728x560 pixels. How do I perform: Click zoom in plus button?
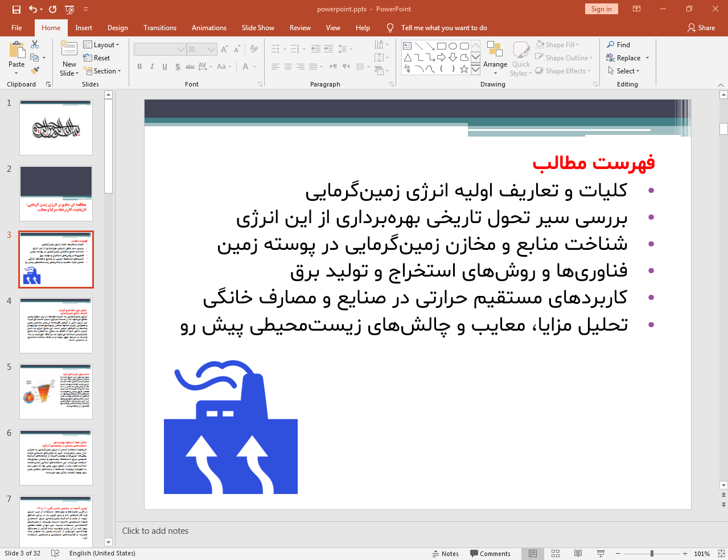pyautogui.click(x=685, y=553)
